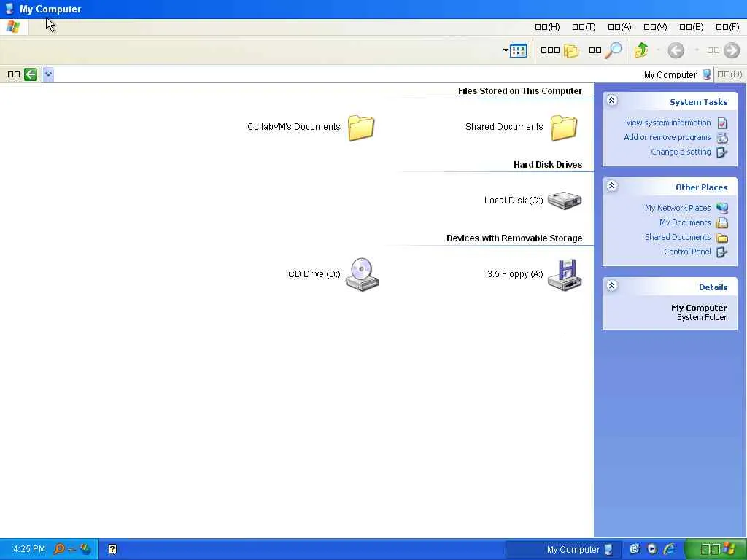Select the CollabVM's Documents folder icon
The width and height of the screenshot is (747, 560).
pyautogui.click(x=360, y=128)
